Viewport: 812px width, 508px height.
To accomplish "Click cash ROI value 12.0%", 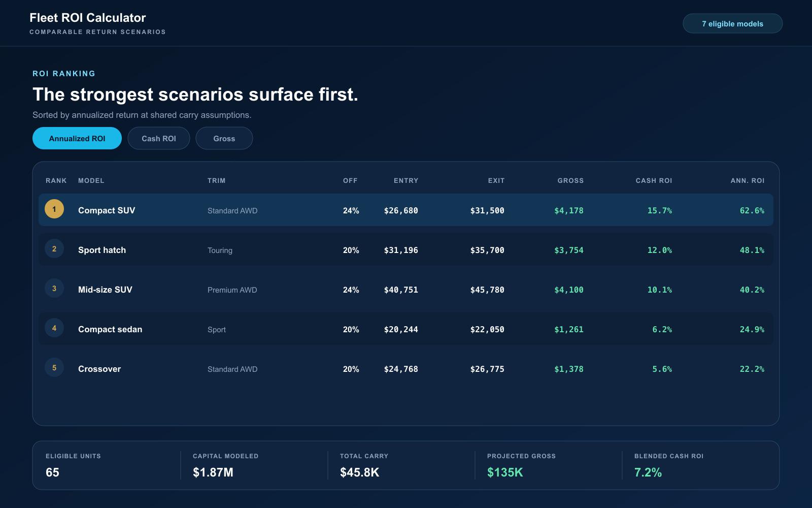I will pyautogui.click(x=660, y=250).
